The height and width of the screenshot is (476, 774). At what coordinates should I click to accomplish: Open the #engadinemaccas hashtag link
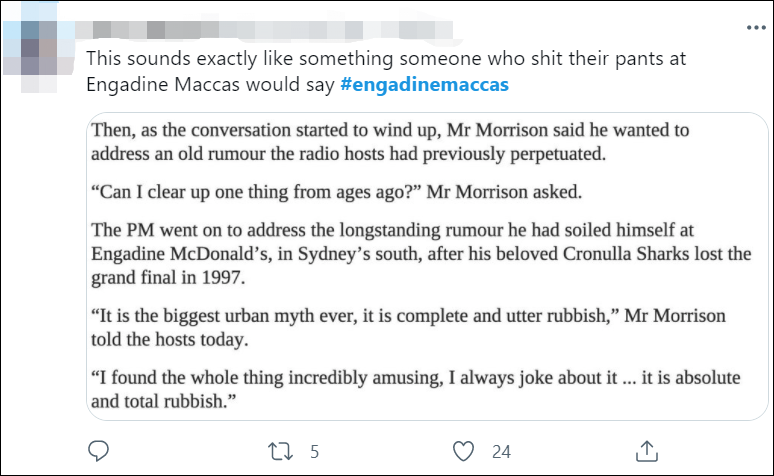pyautogui.click(x=424, y=84)
